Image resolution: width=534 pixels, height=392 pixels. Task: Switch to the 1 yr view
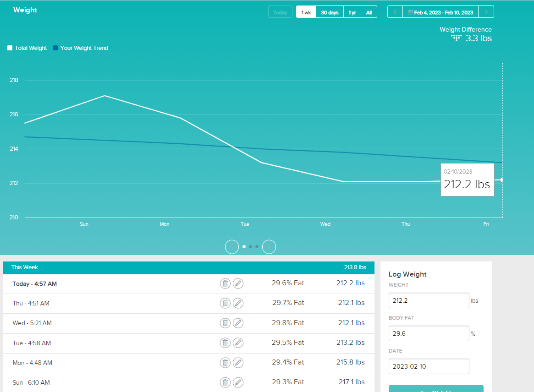coord(352,12)
